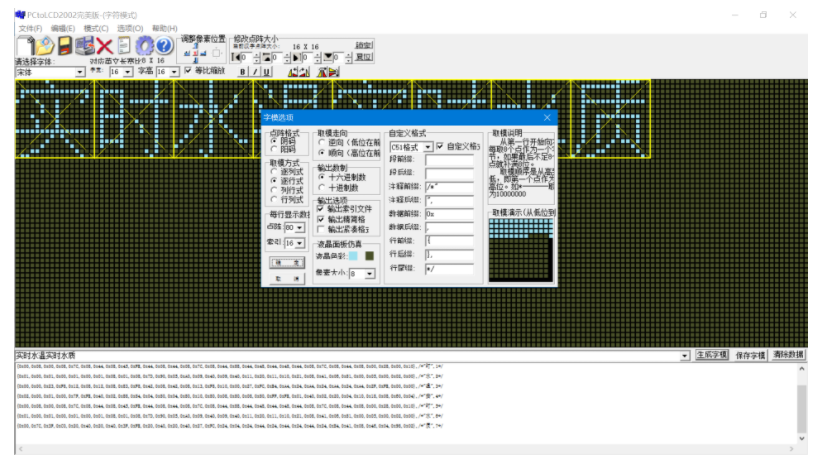Toggle underline with the U icon
Image resolution: width=826 pixels, height=464 pixels.
coord(267,72)
